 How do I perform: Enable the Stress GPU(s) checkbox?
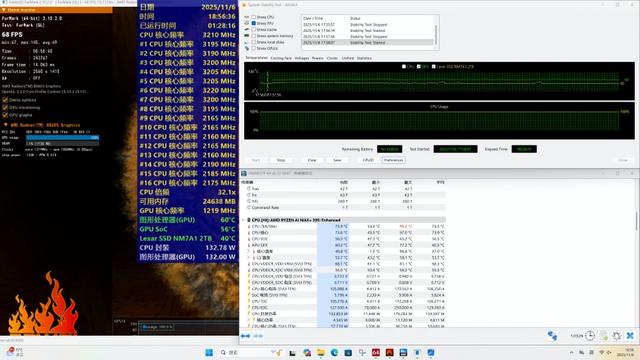coord(254,48)
